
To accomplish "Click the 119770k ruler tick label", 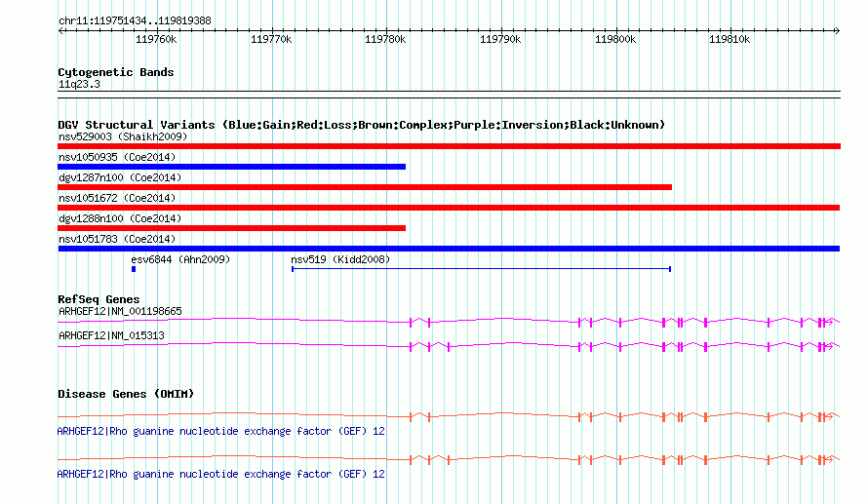I will click(271, 39).
